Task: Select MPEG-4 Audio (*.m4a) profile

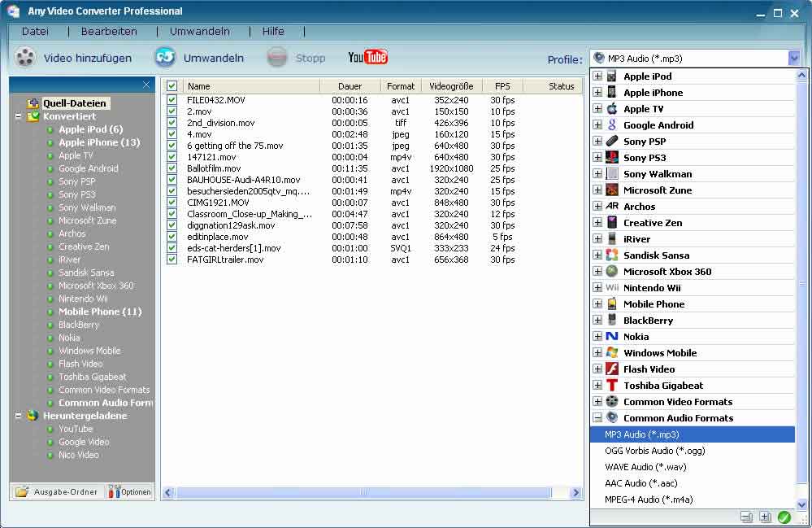Action: tap(693, 500)
